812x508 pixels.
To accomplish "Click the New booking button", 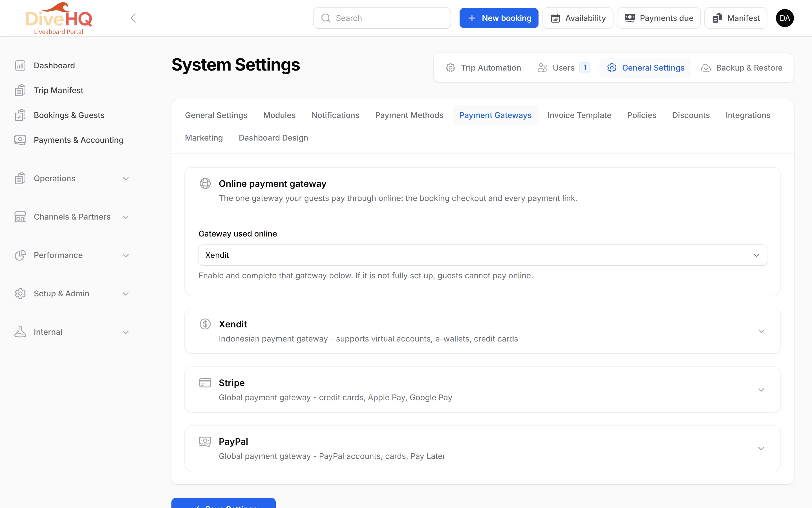I will pyautogui.click(x=498, y=18).
